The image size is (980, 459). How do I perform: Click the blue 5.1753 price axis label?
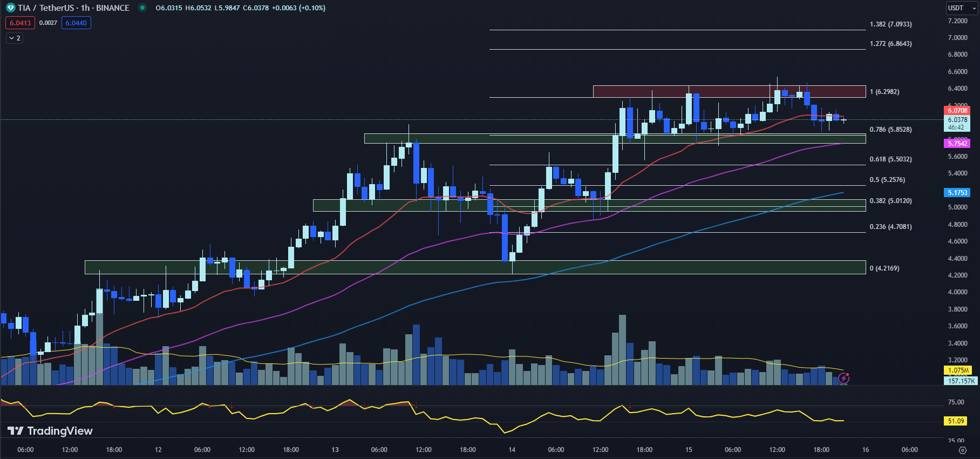coord(957,193)
